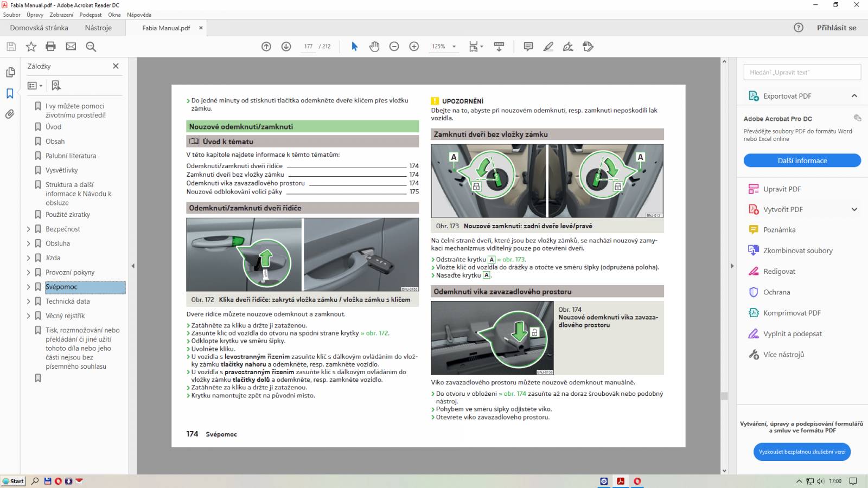Viewport: 868px width, 488px height.
Task: Click the Přihlásit se sign-in button
Action: tap(837, 28)
